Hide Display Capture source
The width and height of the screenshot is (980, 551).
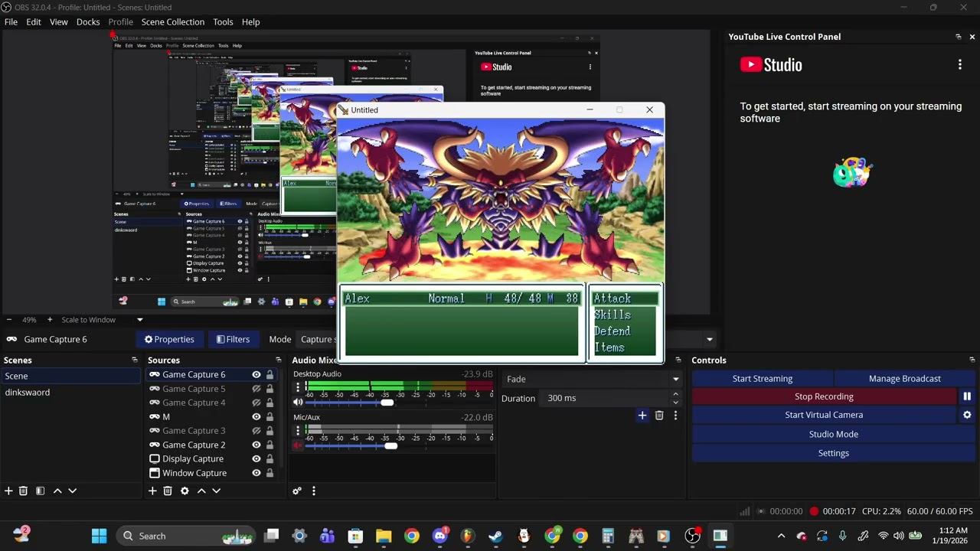coord(256,459)
